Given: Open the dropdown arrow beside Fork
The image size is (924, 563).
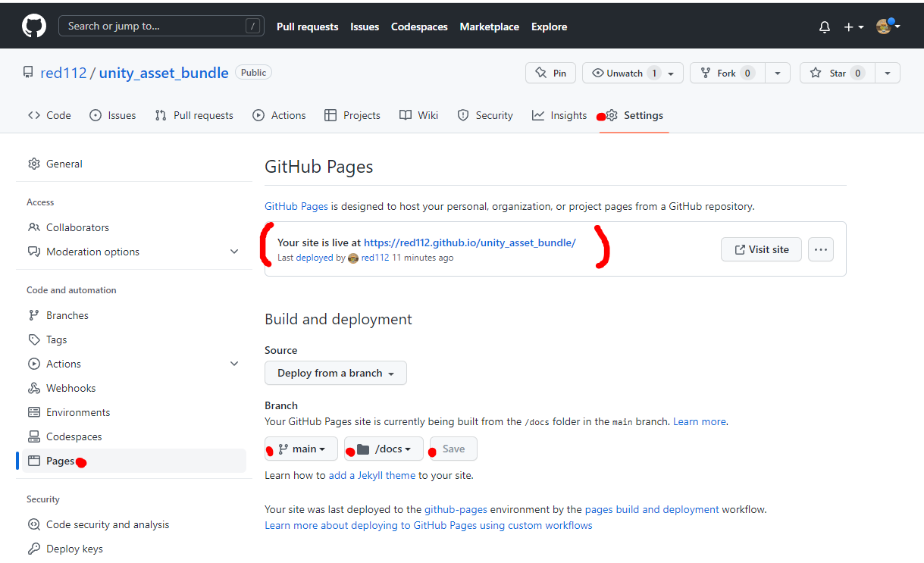Looking at the screenshot, I should pos(777,73).
